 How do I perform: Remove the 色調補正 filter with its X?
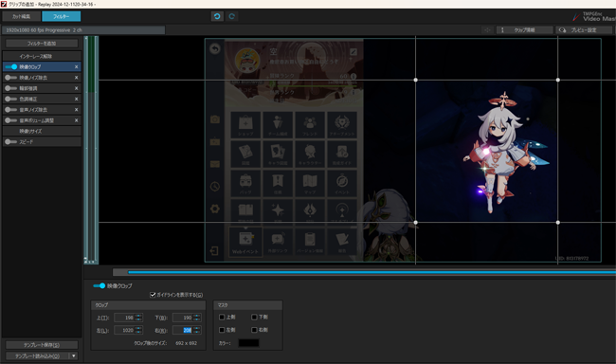click(x=76, y=99)
